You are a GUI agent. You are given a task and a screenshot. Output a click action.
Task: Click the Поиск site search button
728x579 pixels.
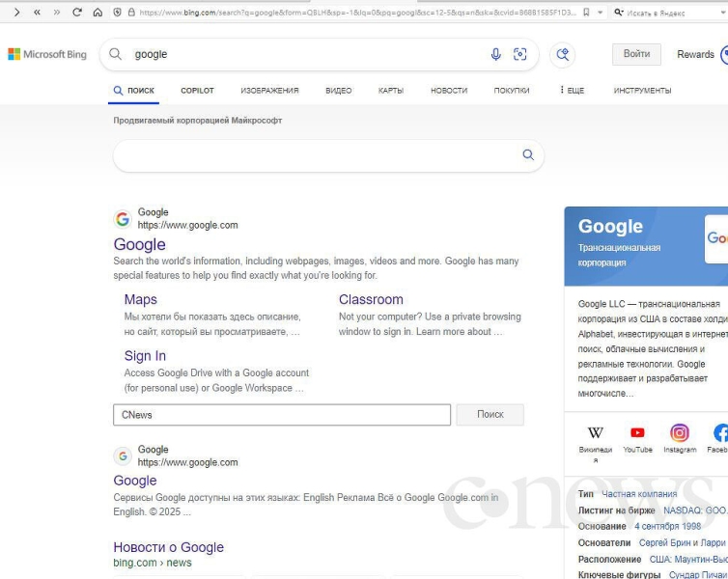click(x=490, y=414)
